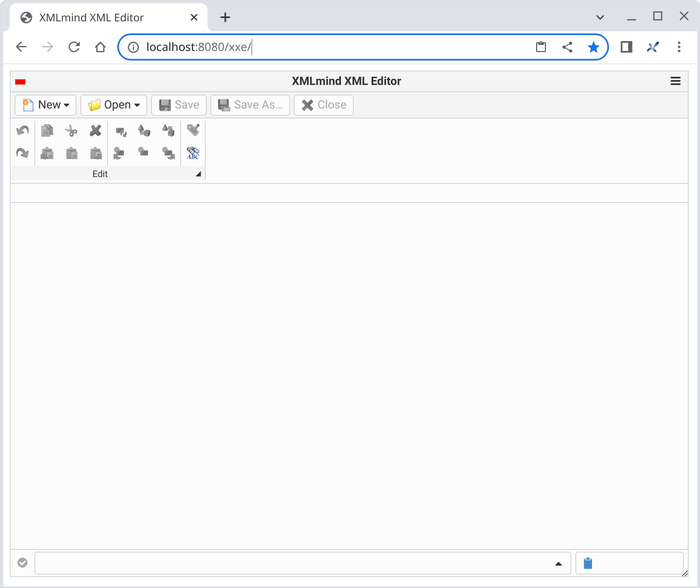The height and width of the screenshot is (588, 700).
Task: Click the Wrap element icon
Action: click(168, 130)
